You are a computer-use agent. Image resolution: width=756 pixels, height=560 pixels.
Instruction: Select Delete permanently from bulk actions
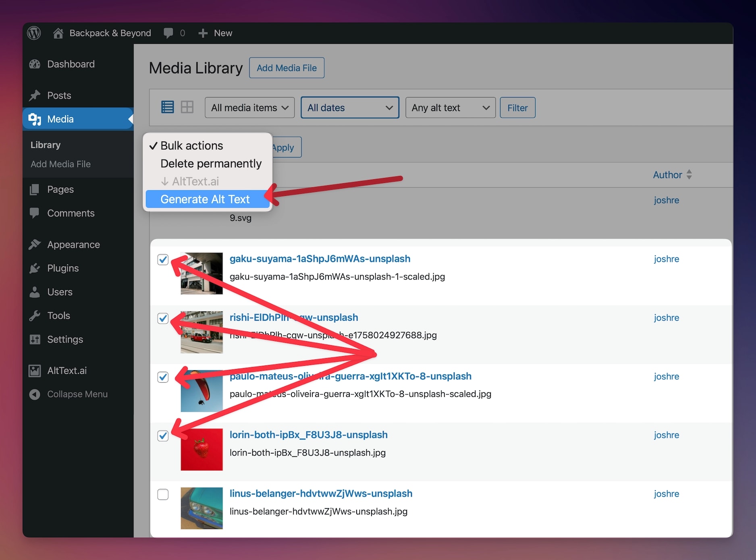point(208,164)
